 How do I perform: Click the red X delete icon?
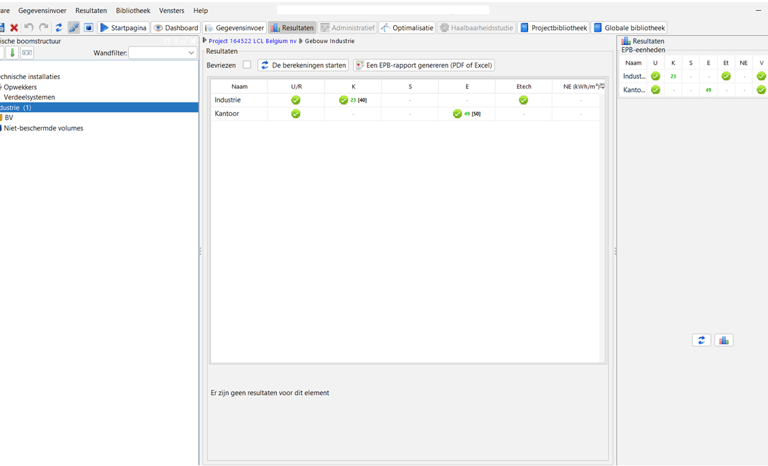pos(14,28)
